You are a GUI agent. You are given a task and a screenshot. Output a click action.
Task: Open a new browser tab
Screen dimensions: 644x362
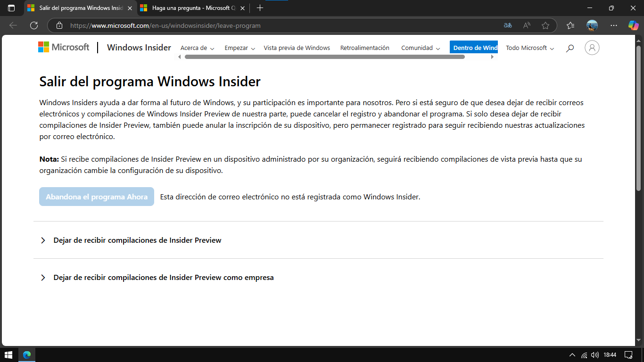(x=260, y=8)
